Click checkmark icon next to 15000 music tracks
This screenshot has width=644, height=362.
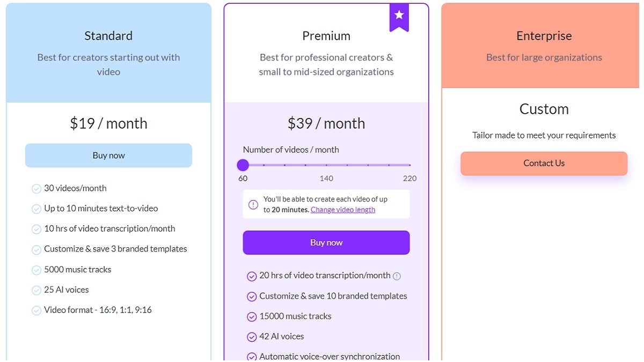(x=252, y=317)
